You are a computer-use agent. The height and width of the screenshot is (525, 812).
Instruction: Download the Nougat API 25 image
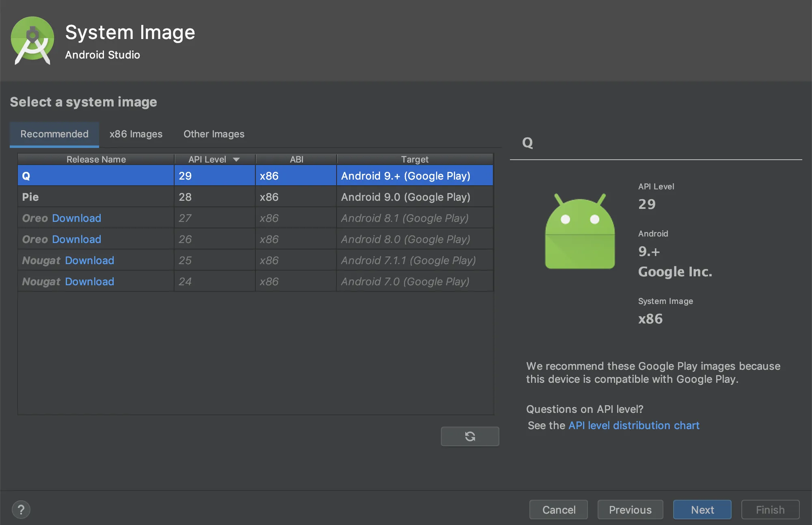click(89, 260)
